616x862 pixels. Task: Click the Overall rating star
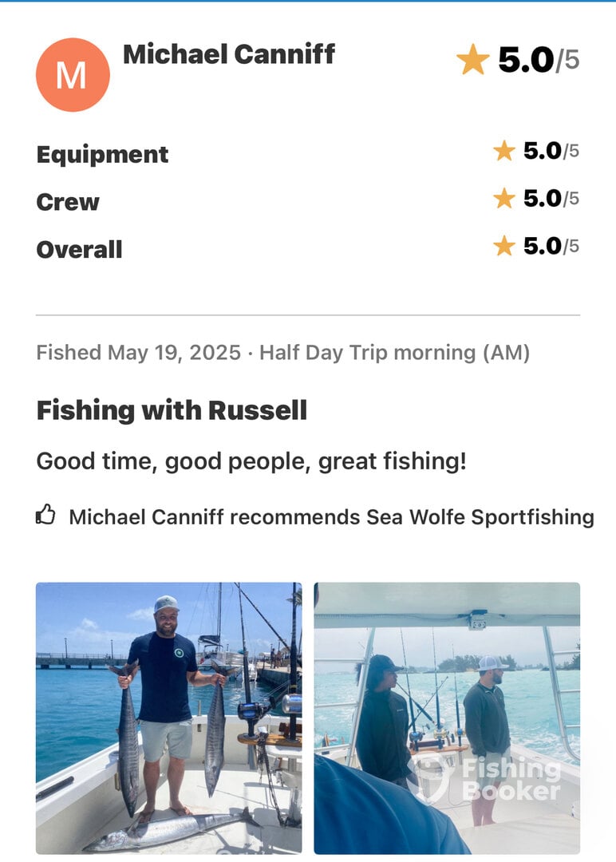tap(504, 246)
